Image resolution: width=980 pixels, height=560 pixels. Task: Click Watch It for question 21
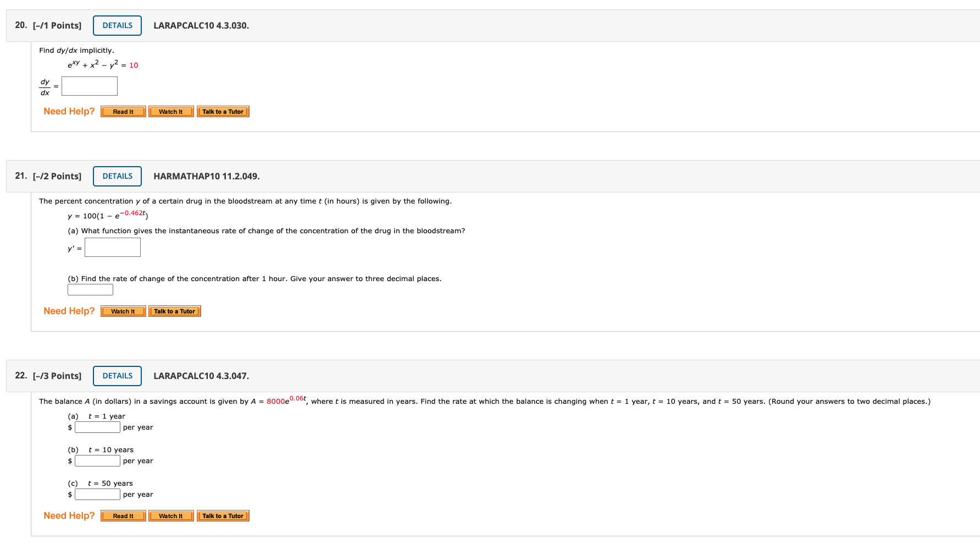(123, 311)
